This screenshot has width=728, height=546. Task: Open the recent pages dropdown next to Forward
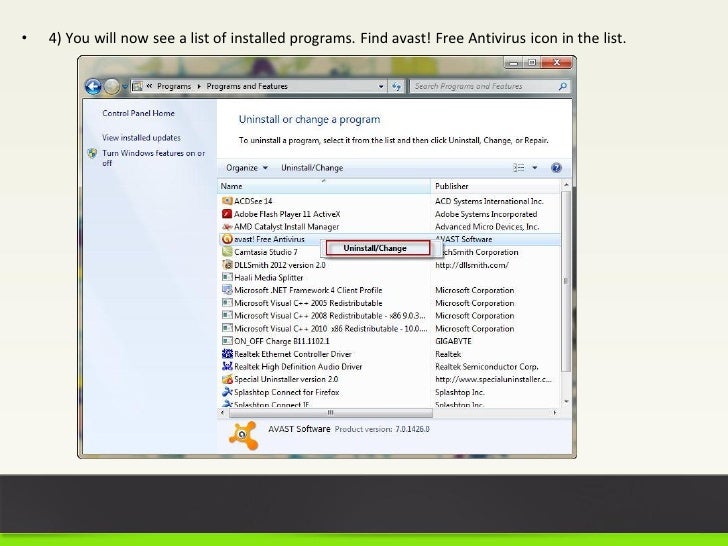[x=124, y=86]
